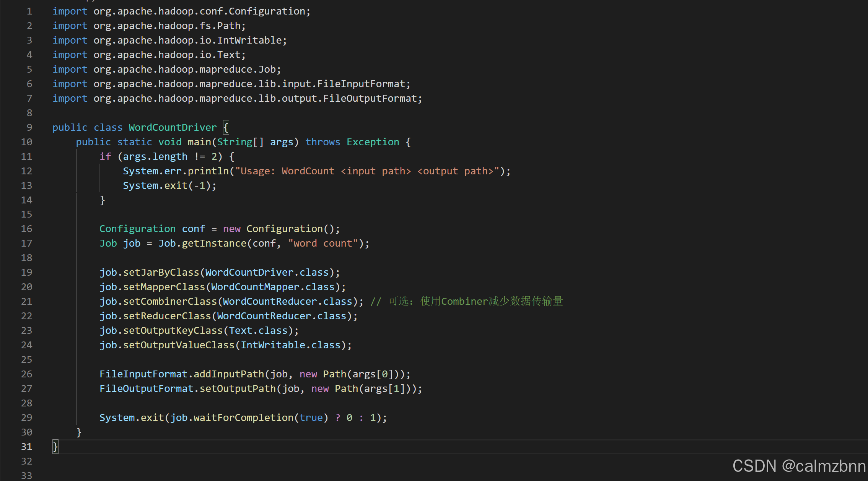Click the WordCountDriver class name declaration
Screen dimensions: 868x481
click(173, 127)
